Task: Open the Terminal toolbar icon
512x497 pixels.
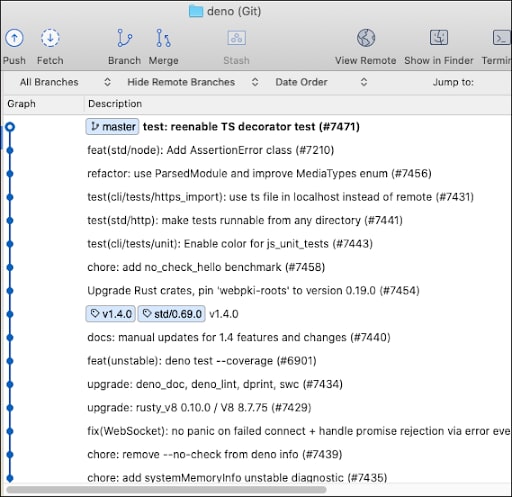Action: [502, 38]
